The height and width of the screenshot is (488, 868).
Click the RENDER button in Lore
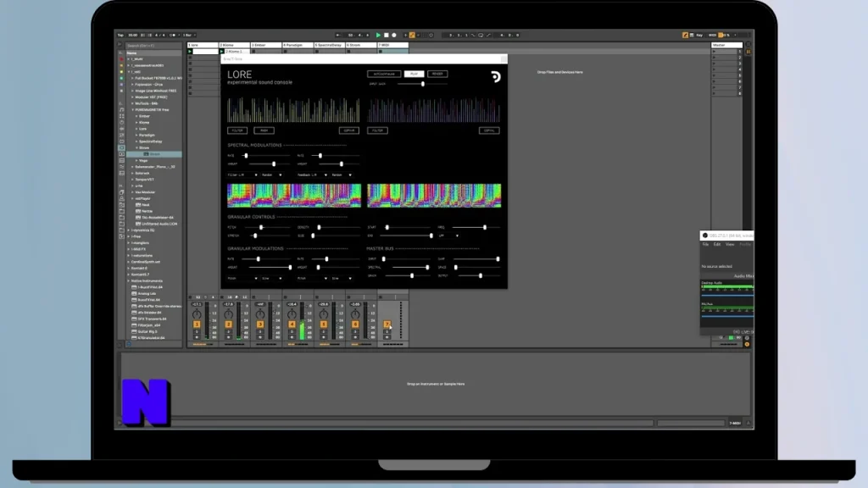coord(437,74)
